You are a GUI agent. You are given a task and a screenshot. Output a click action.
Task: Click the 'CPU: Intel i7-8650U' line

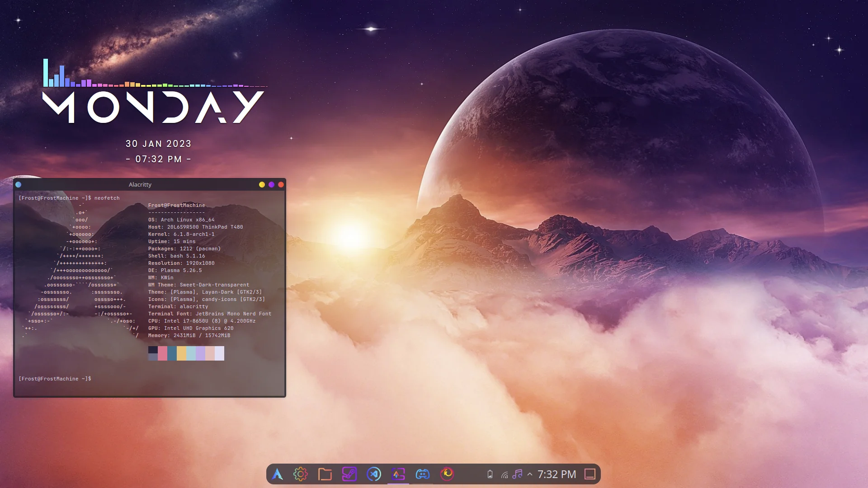(x=202, y=321)
